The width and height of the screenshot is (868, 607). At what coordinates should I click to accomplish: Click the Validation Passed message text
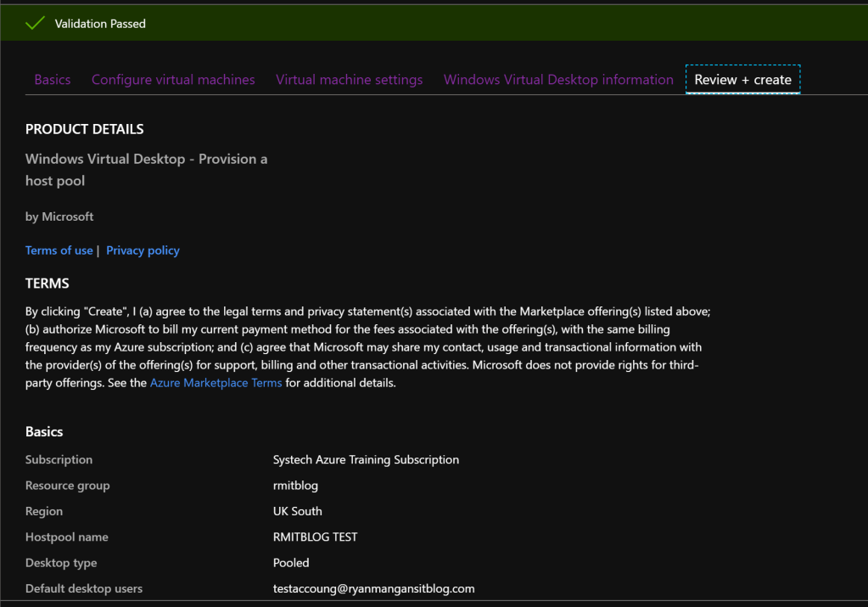click(x=100, y=24)
